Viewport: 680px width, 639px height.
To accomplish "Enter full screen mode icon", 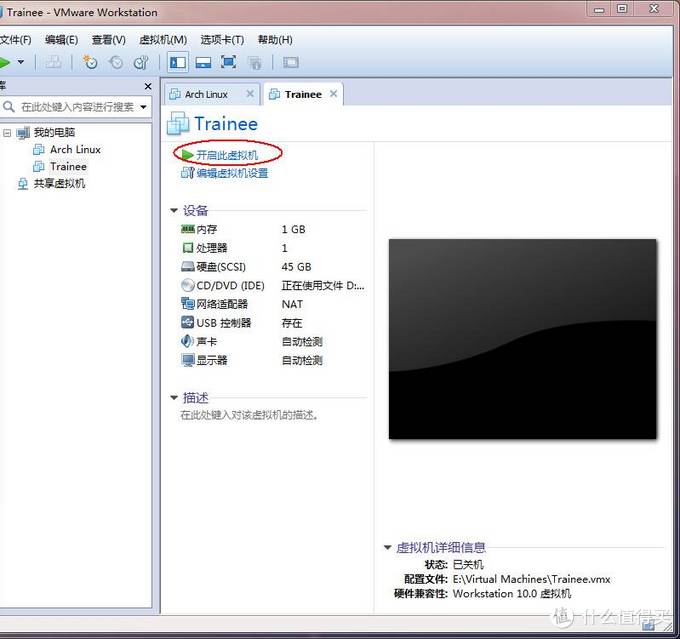I will [229, 62].
